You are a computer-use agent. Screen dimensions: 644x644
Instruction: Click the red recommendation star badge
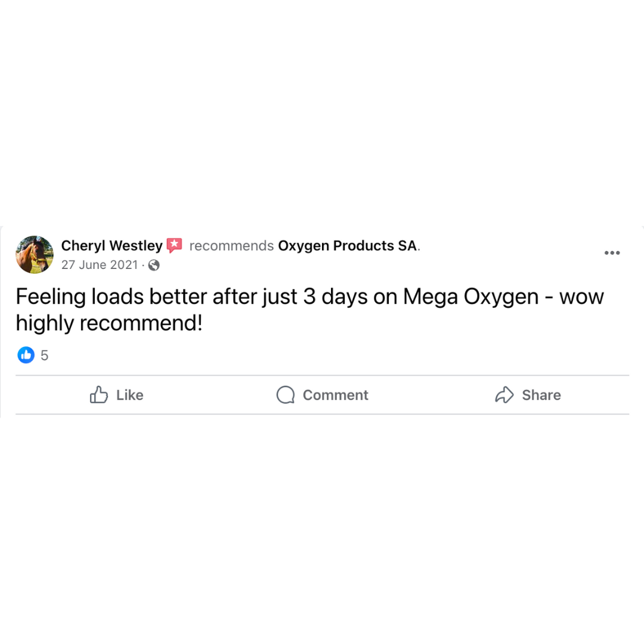(174, 245)
